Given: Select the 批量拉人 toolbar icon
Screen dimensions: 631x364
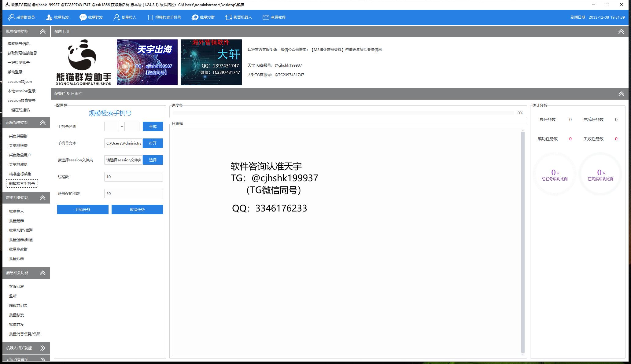Looking at the screenshot, I should coord(116,17).
